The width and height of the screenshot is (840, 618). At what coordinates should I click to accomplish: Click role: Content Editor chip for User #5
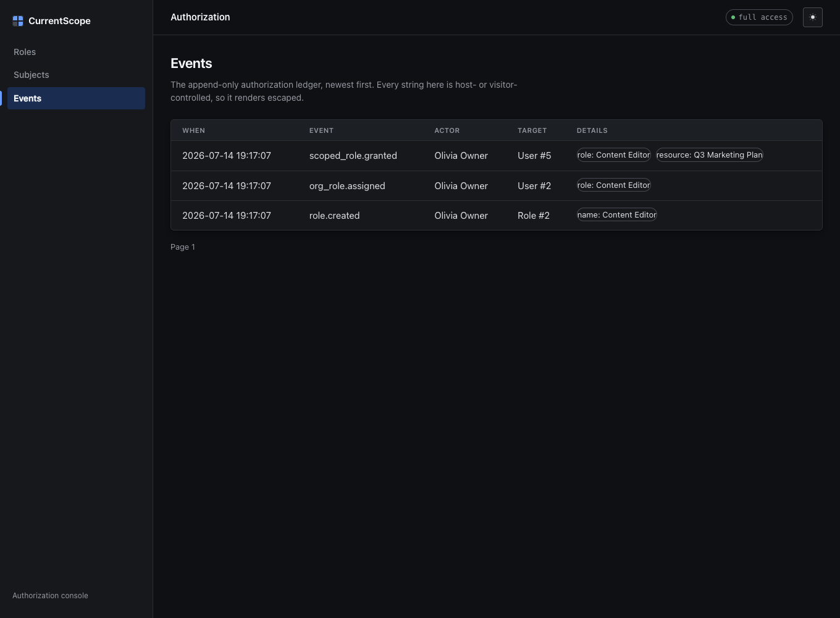614,155
